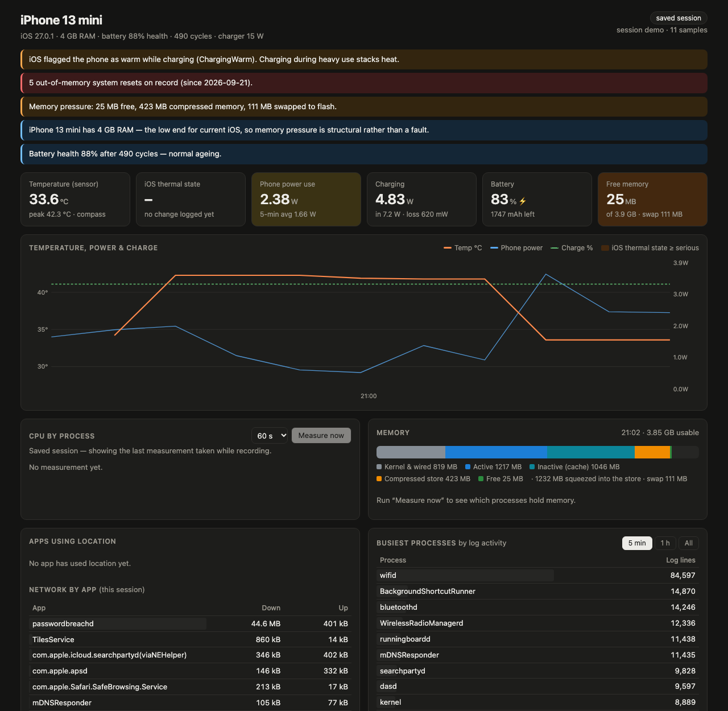Click the TilesService network row
728x711 pixels.
point(190,640)
